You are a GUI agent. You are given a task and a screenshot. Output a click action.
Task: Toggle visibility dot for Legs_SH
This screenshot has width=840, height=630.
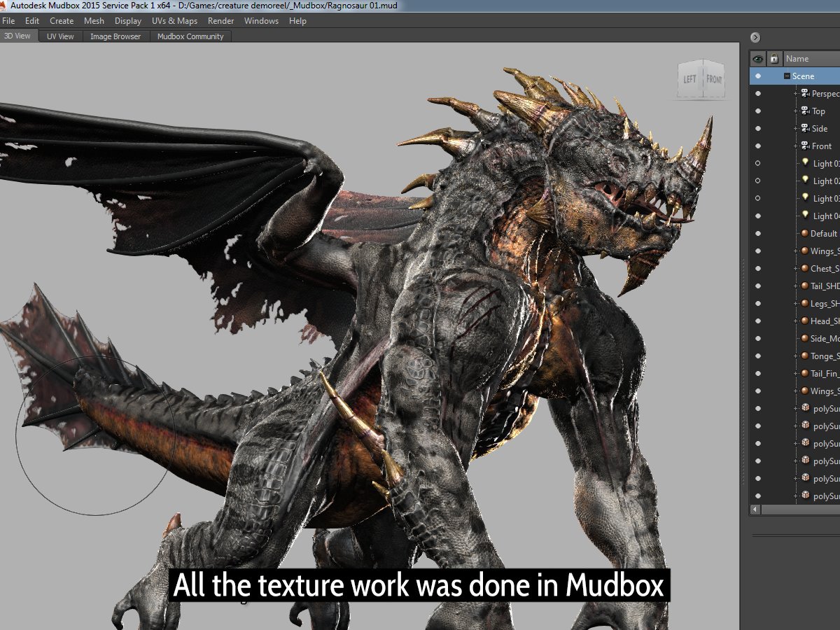[x=757, y=303]
